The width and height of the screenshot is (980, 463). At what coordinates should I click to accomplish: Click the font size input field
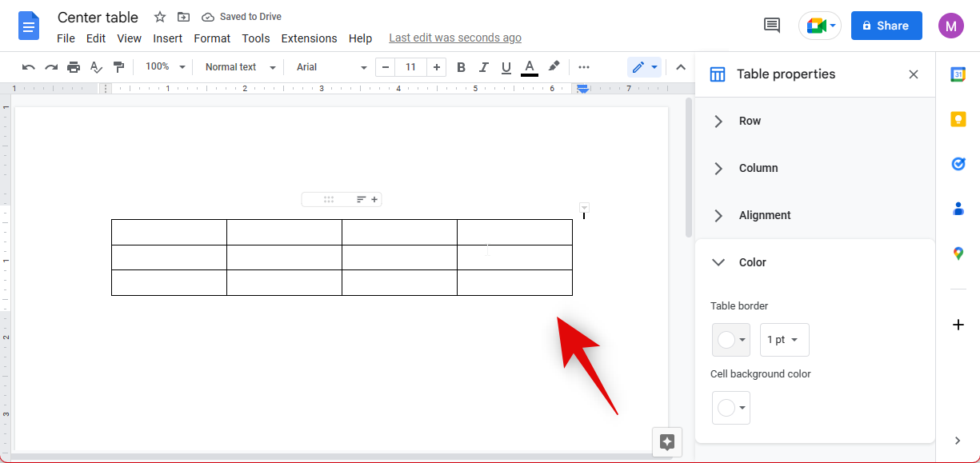coord(410,67)
